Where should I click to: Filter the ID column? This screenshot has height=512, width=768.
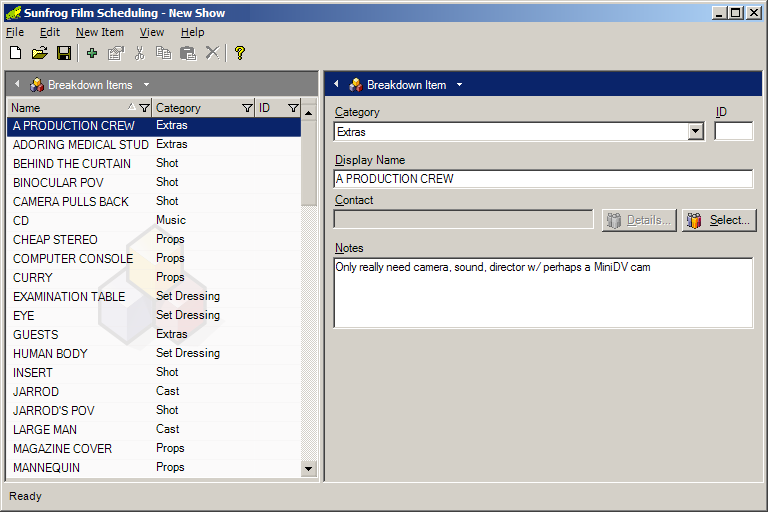[x=293, y=108]
